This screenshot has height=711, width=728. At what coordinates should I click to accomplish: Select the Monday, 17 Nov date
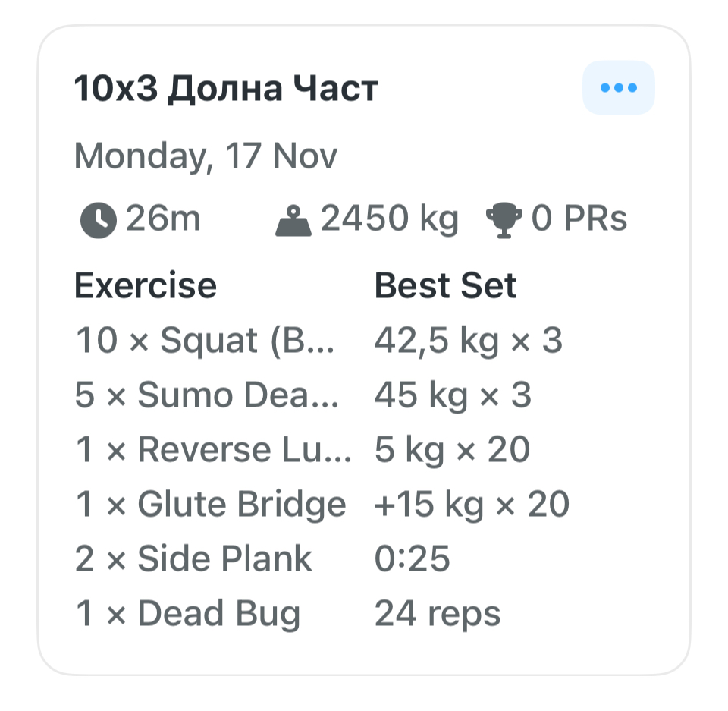[x=206, y=156]
